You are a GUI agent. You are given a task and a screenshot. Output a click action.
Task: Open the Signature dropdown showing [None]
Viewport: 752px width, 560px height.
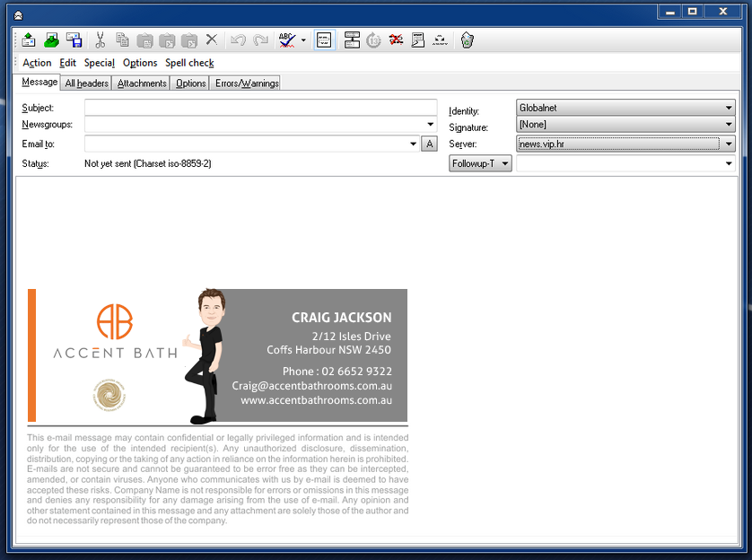625,125
